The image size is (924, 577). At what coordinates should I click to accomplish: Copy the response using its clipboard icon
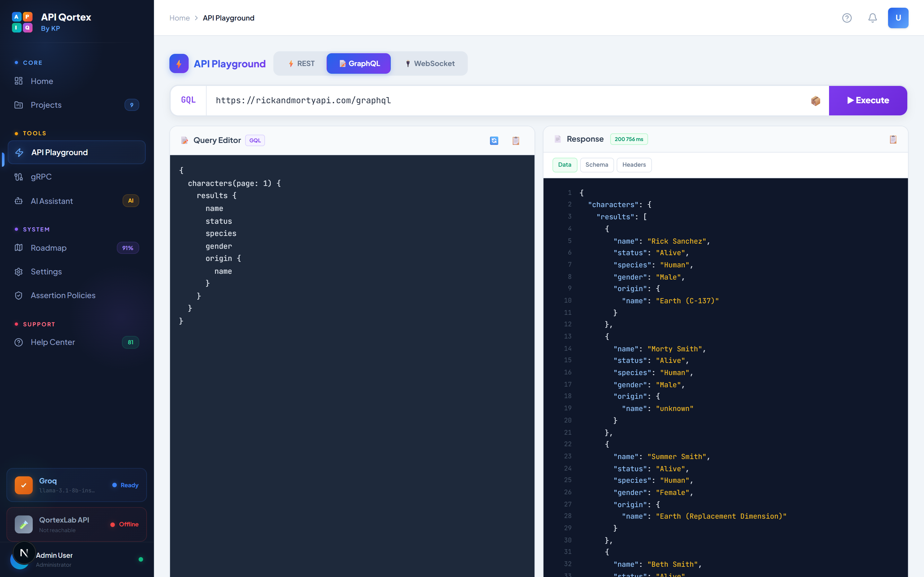point(893,140)
